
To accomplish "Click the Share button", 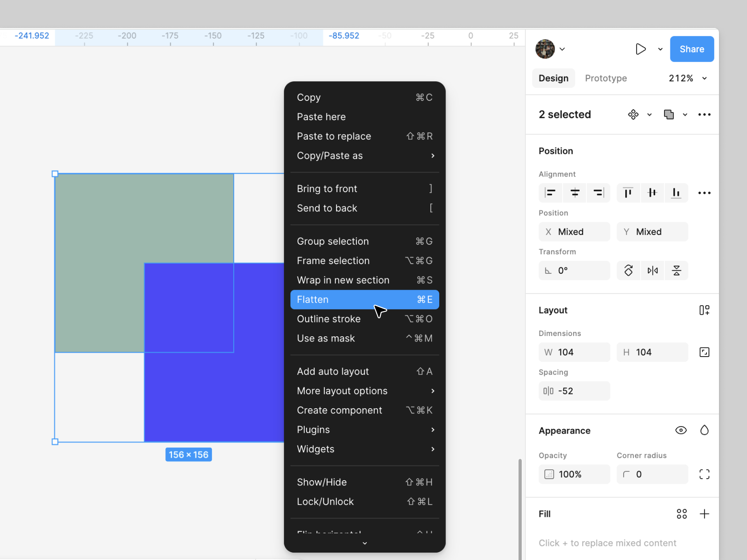I will click(x=692, y=49).
